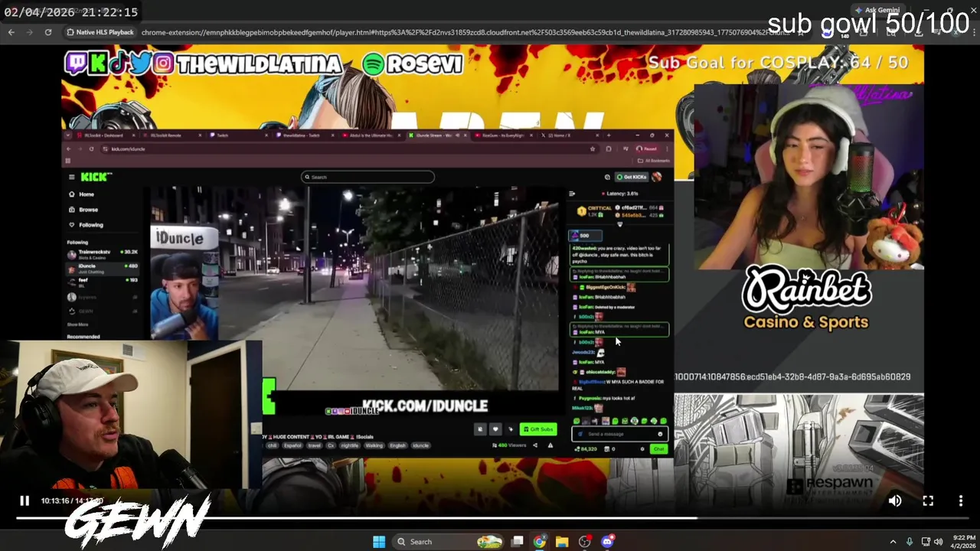Open the Kick user profile avatar

[x=657, y=177]
